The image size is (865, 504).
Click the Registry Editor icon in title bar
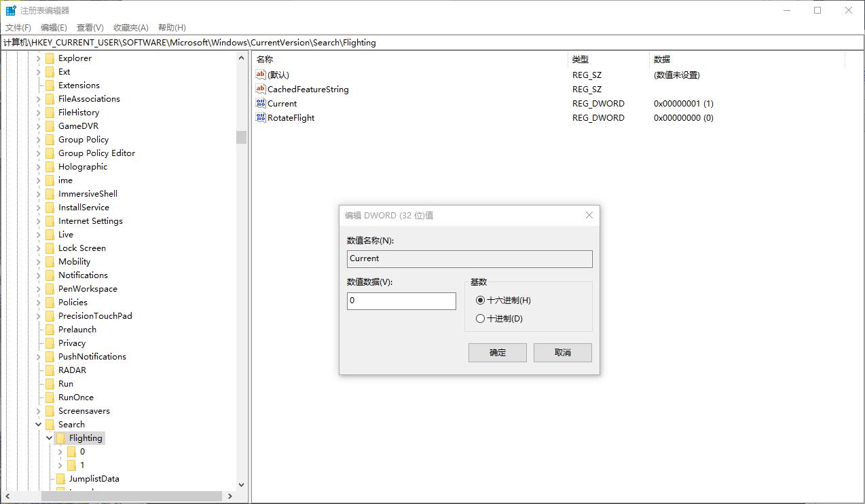point(10,10)
